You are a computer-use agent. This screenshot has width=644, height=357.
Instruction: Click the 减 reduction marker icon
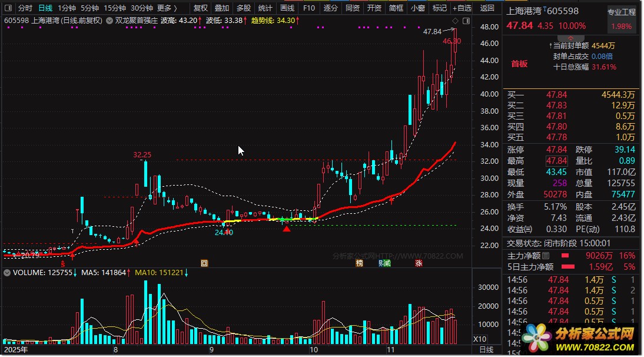[x=387, y=263]
